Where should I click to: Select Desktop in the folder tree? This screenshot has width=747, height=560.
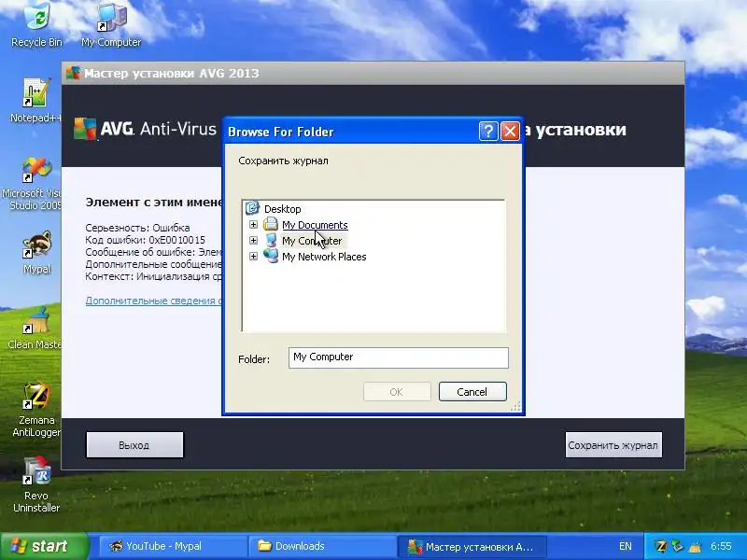click(x=283, y=209)
